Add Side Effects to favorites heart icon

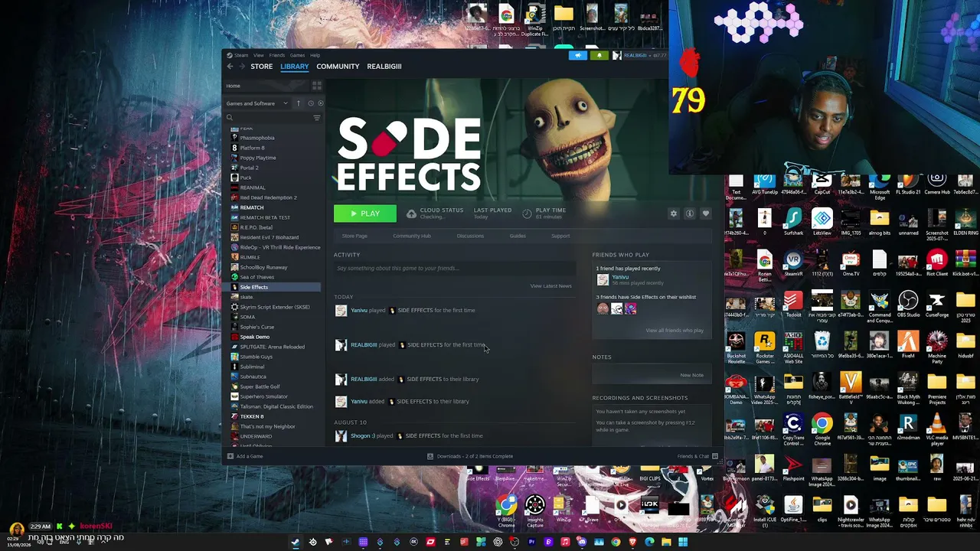[x=706, y=214]
